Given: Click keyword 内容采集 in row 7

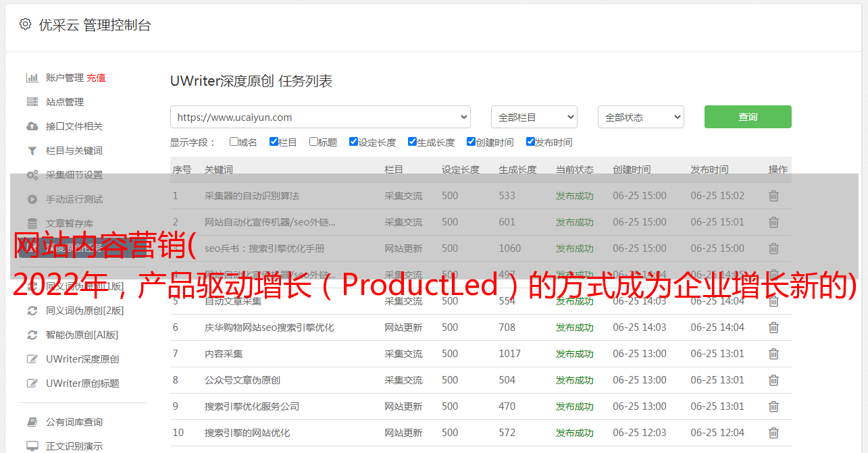Looking at the screenshot, I should click(224, 354).
